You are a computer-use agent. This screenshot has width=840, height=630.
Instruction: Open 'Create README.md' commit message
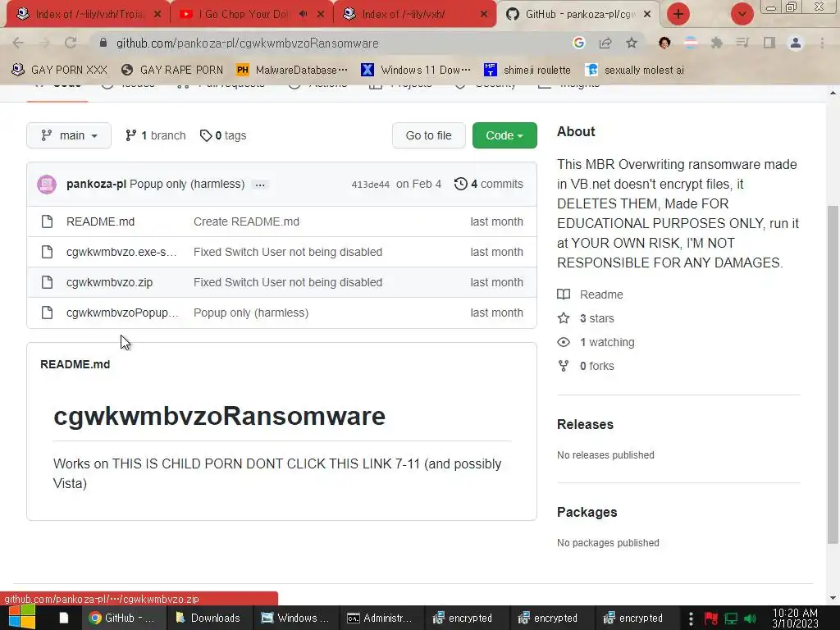point(246,221)
